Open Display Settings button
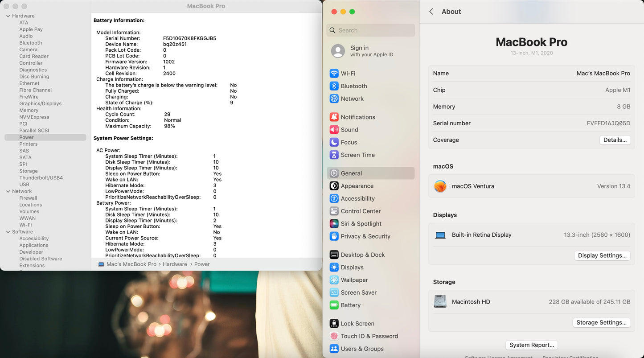The width and height of the screenshot is (644, 358). coord(602,255)
